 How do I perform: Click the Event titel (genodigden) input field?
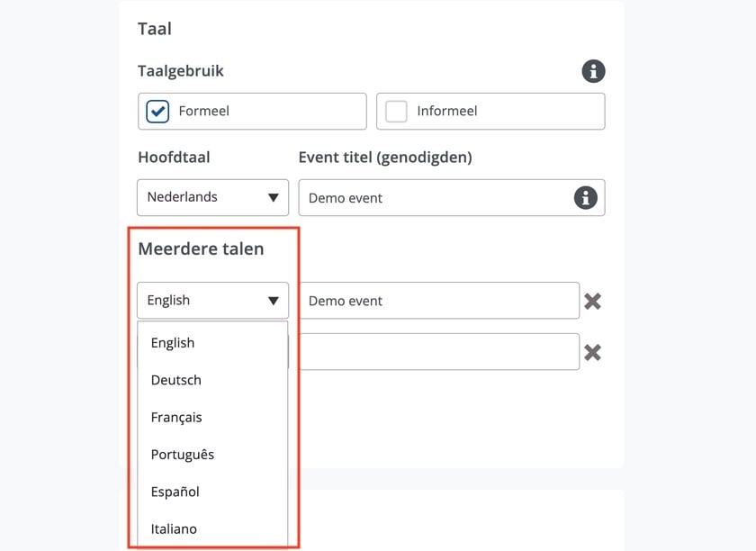(x=436, y=198)
